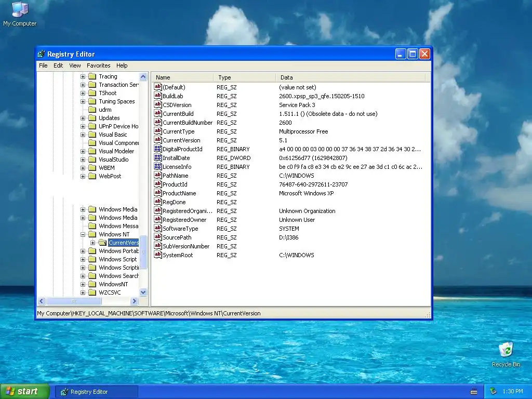The image size is (532, 399).
Task: Click the BuildLab string value icon
Action: pyautogui.click(x=158, y=96)
